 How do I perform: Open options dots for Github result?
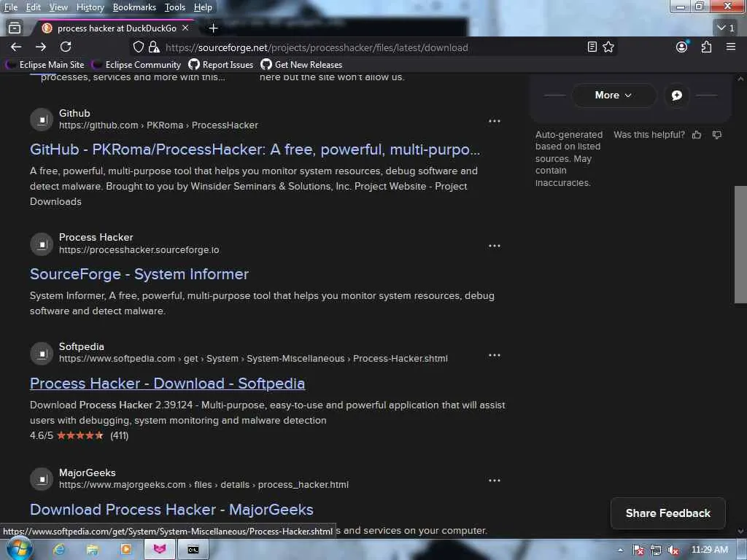pyautogui.click(x=495, y=121)
